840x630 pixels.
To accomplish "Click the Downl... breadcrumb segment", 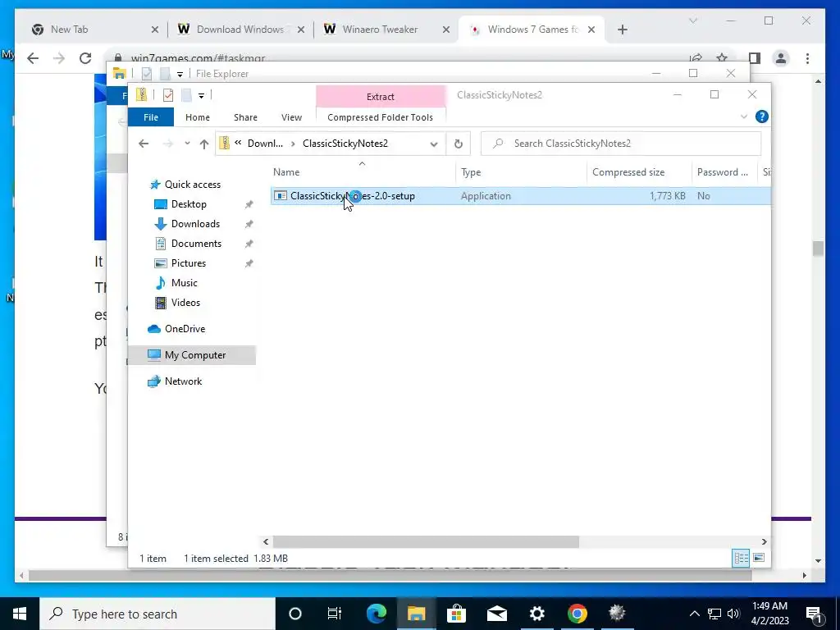I will point(265,144).
